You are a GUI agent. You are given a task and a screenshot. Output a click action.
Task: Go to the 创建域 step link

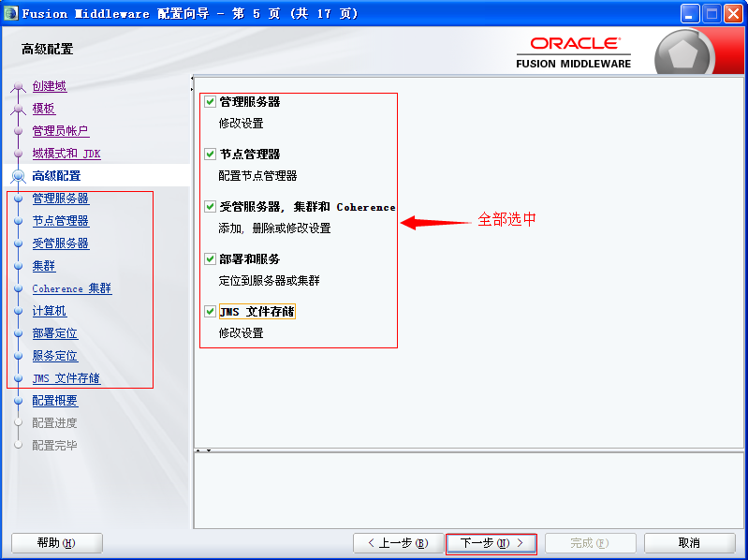[50, 86]
